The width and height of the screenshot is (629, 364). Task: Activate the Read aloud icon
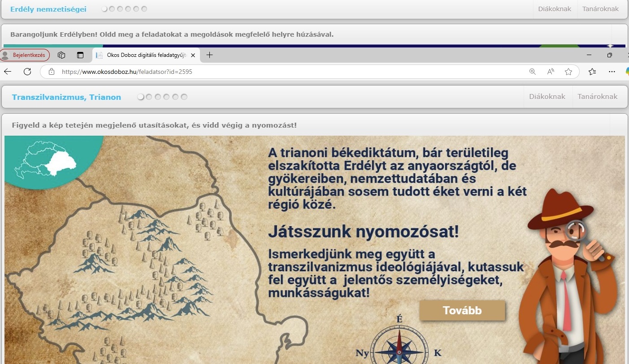click(551, 72)
